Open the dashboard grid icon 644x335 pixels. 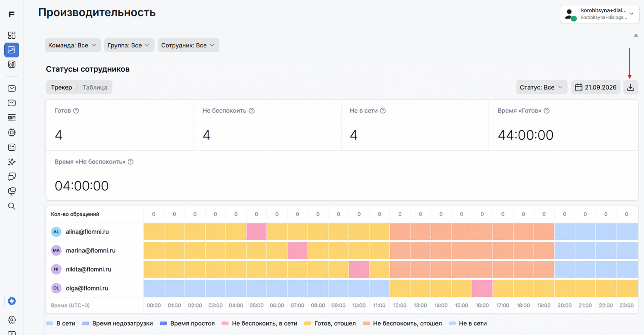coord(12,35)
